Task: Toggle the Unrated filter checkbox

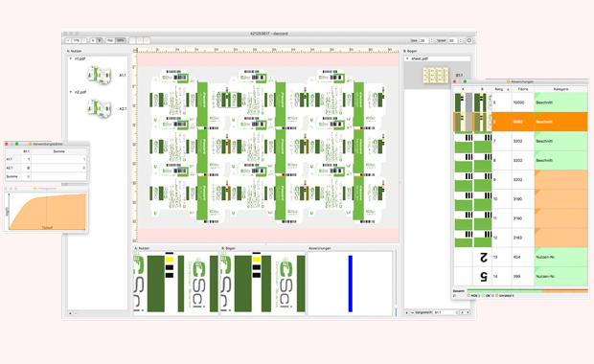Action: (496, 295)
